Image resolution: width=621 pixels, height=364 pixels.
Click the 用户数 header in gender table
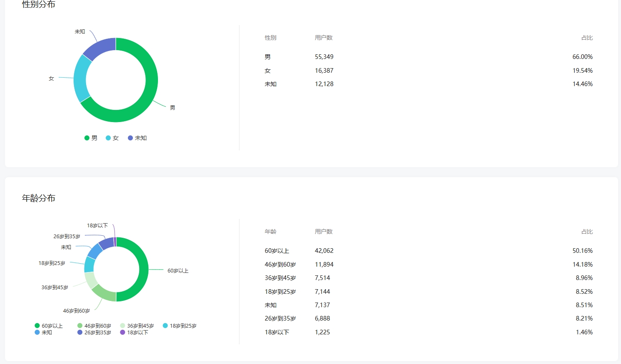click(323, 38)
